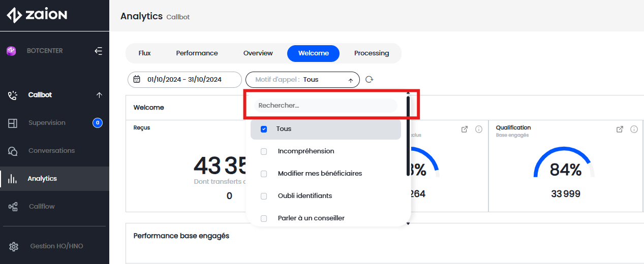
Task: Check the Incompréhension option
Action: [x=264, y=151]
